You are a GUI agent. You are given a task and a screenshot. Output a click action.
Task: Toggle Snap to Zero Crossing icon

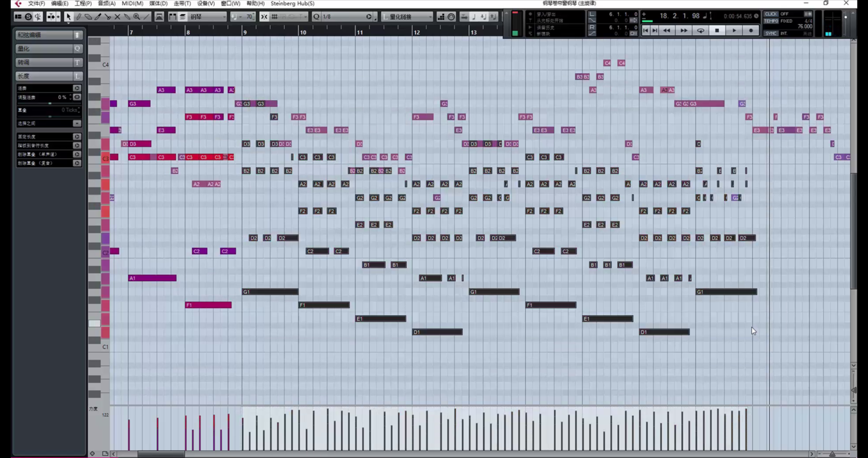(264, 17)
